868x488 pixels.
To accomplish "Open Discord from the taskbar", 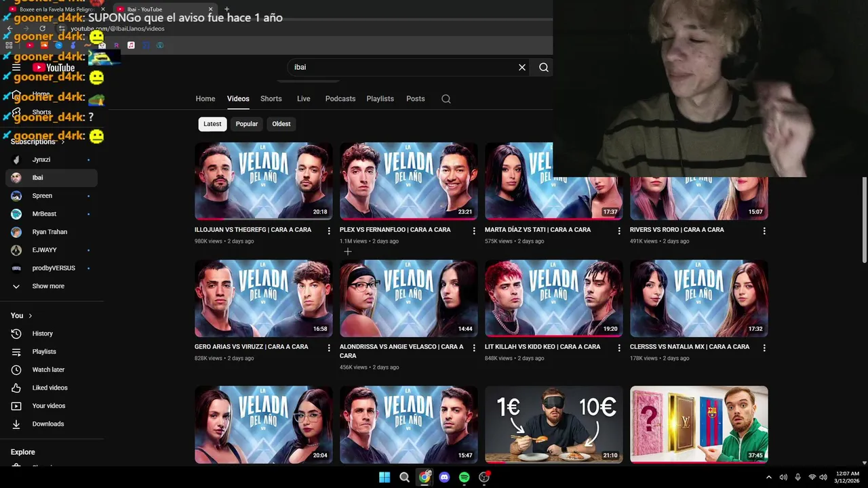I will pyautogui.click(x=444, y=477).
